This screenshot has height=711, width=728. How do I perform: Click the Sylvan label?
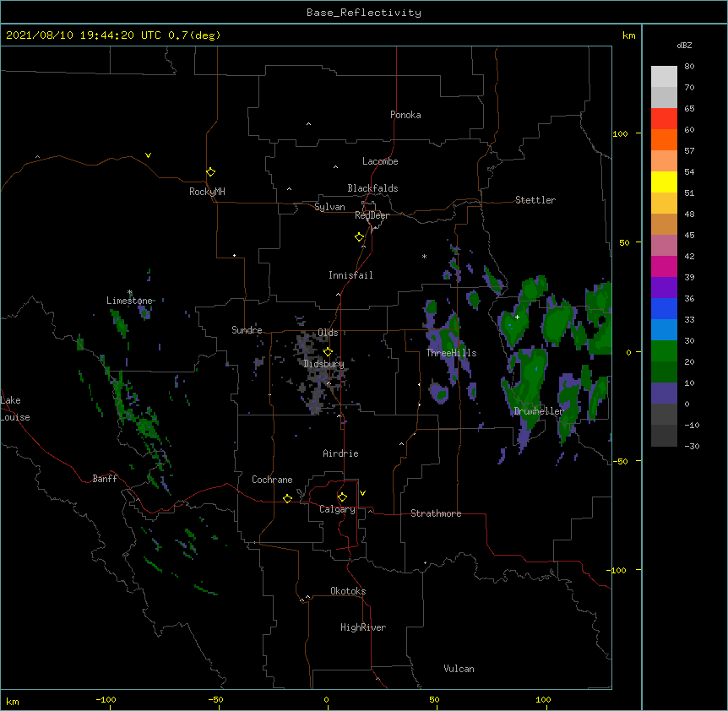coord(329,207)
